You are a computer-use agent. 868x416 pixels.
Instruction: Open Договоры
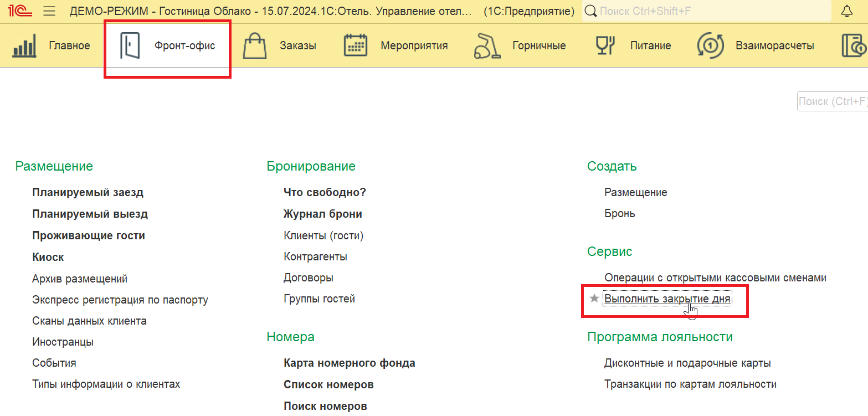tap(309, 278)
